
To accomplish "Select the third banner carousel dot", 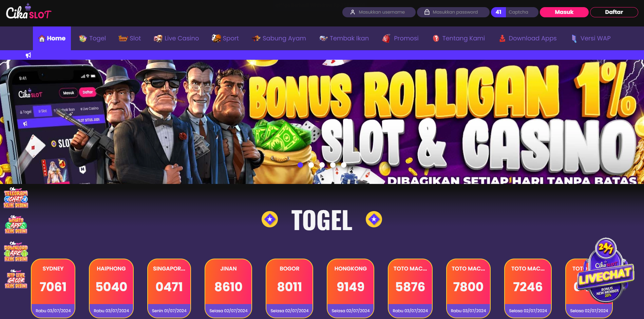I will pyautogui.click(x=322, y=165).
